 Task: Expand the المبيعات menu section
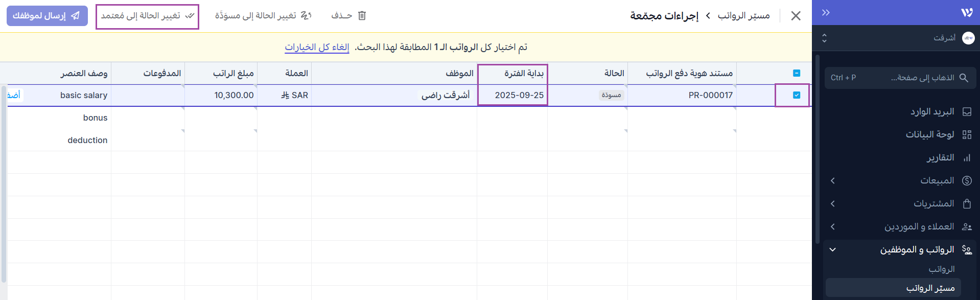[833, 180]
